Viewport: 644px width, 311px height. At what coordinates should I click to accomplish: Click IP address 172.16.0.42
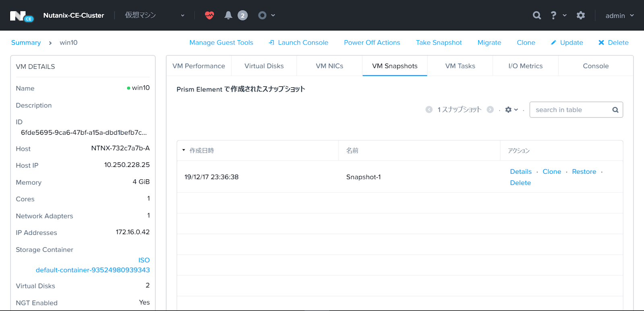(133, 232)
